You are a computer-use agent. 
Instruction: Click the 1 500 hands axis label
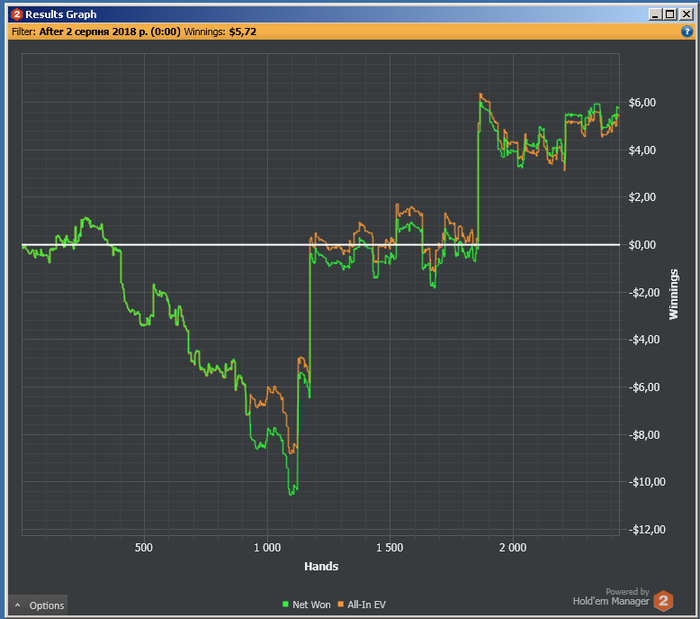[390, 548]
